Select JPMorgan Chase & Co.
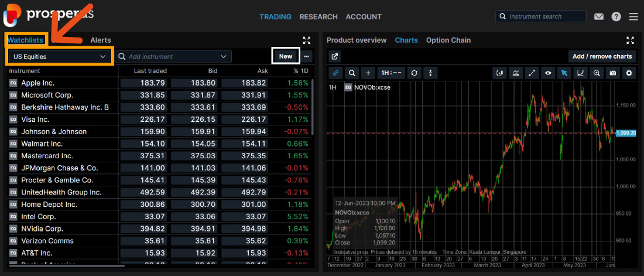644x276 pixels. [60, 168]
